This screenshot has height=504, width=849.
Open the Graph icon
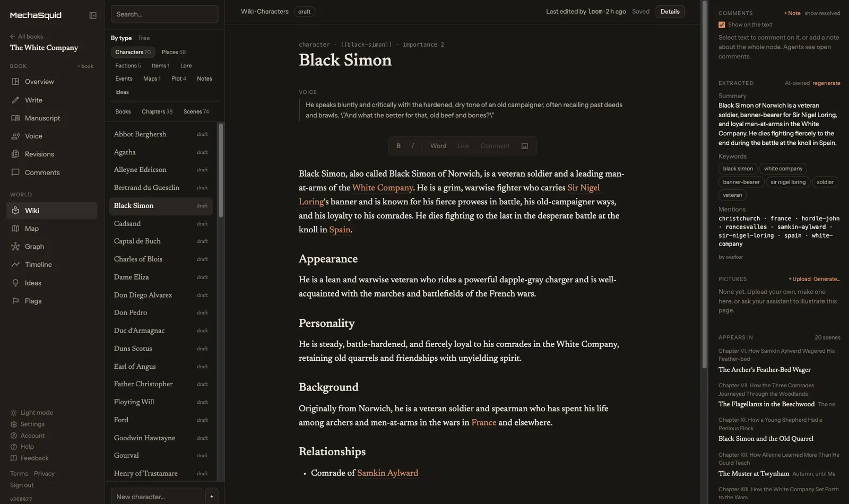tap(15, 247)
